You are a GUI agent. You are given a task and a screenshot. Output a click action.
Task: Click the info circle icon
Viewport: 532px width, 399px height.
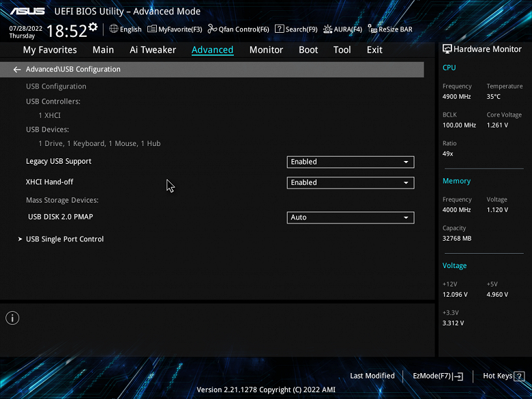click(x=12, y=318)
